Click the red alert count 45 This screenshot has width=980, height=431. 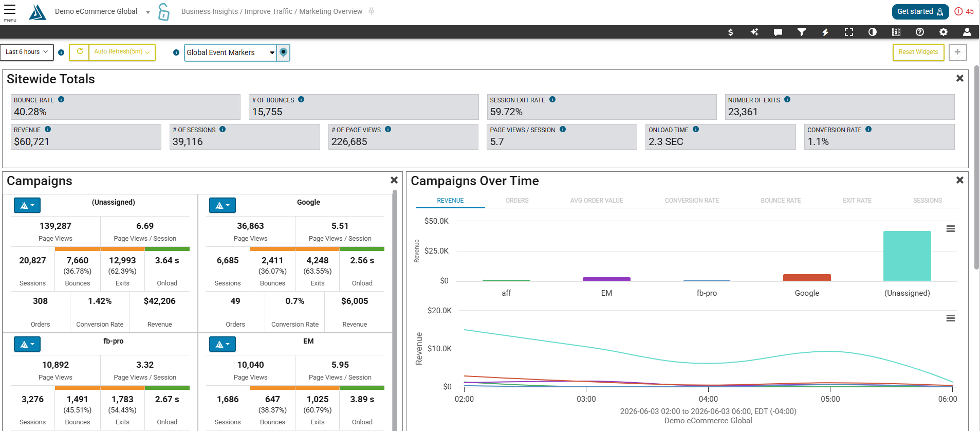[x=964, y=11]
